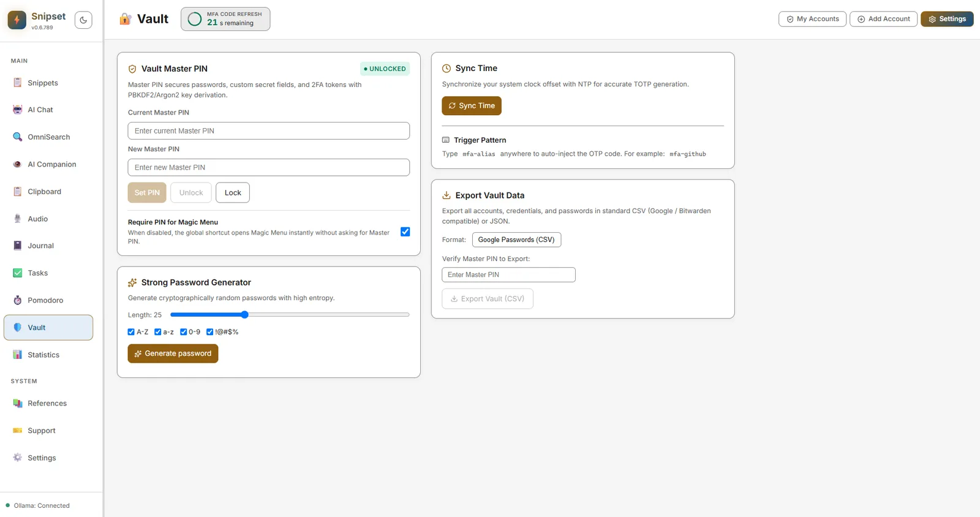Toggle the A-Z uppercase checkbox
Viewport: 980px width, 517px height.
131,332
